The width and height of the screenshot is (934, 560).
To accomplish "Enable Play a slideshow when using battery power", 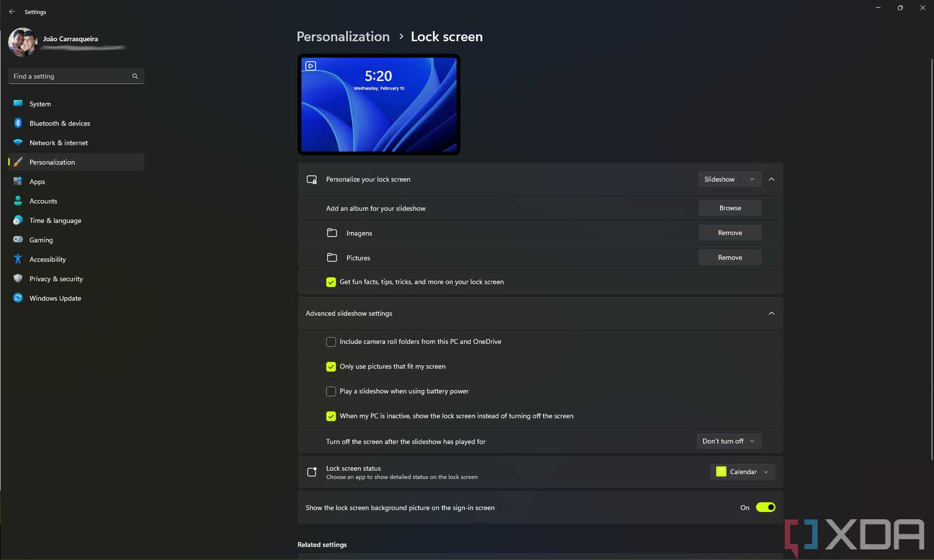I will [331, 391].
